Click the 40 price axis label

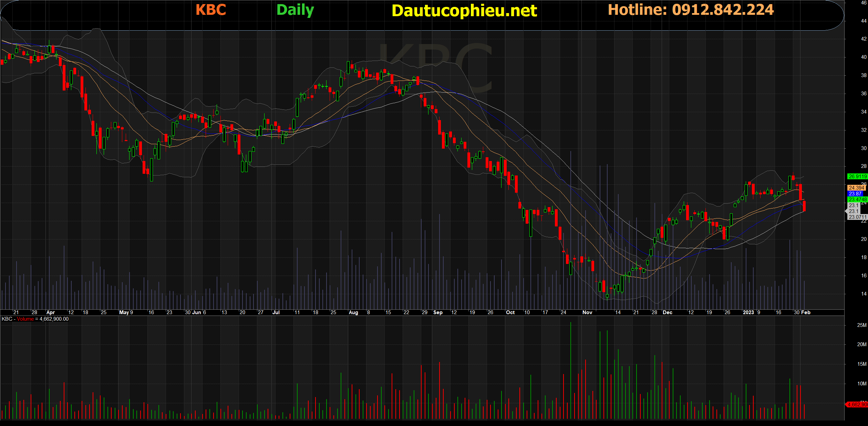[864, 57]
